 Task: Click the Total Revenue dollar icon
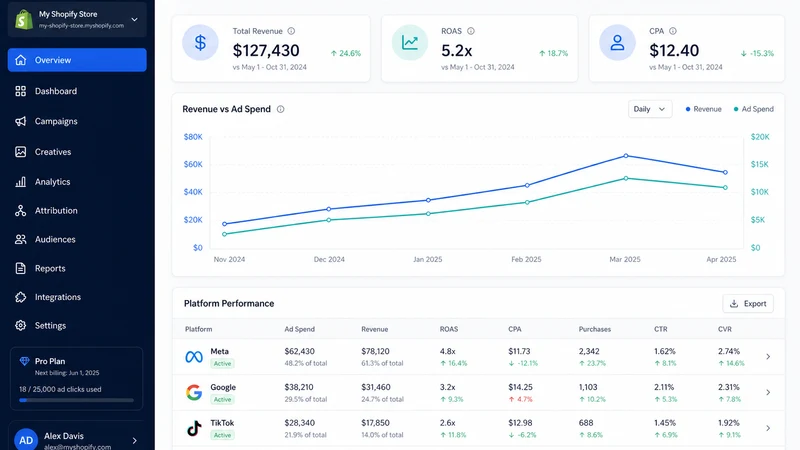pyautogui.click(x=201, y=42)
